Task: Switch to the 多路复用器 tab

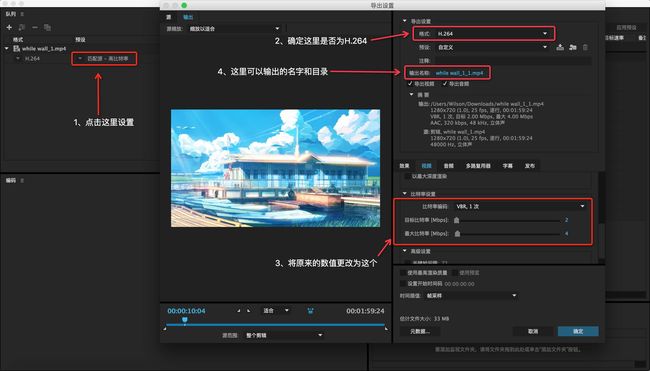Action: [x=478, y=166]
